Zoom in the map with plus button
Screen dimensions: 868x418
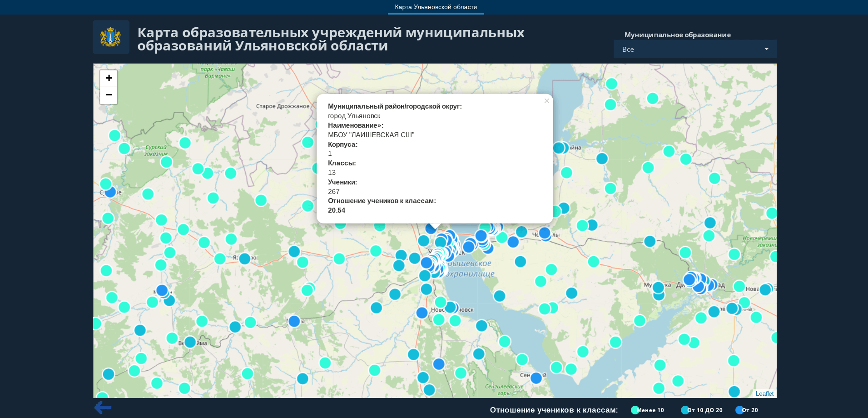click(109, 78)
